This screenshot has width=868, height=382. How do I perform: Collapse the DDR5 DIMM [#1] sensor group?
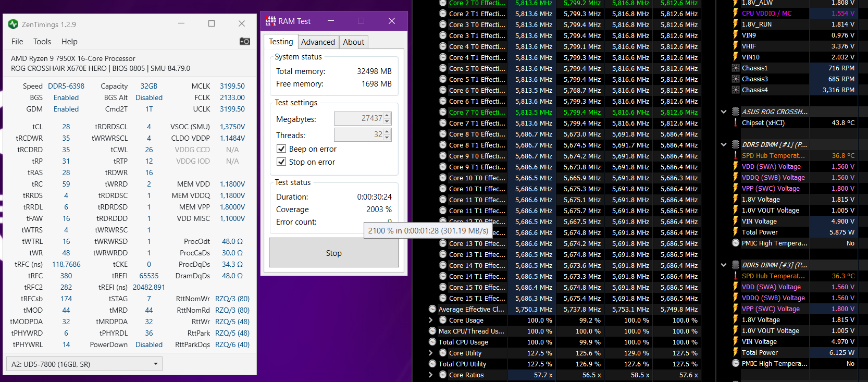724,145
